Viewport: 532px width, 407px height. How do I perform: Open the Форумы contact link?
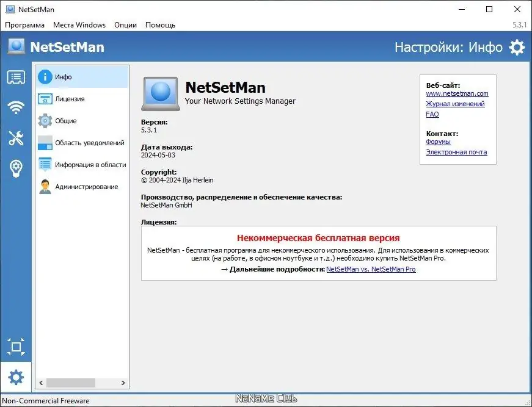(x=438, y=142)
